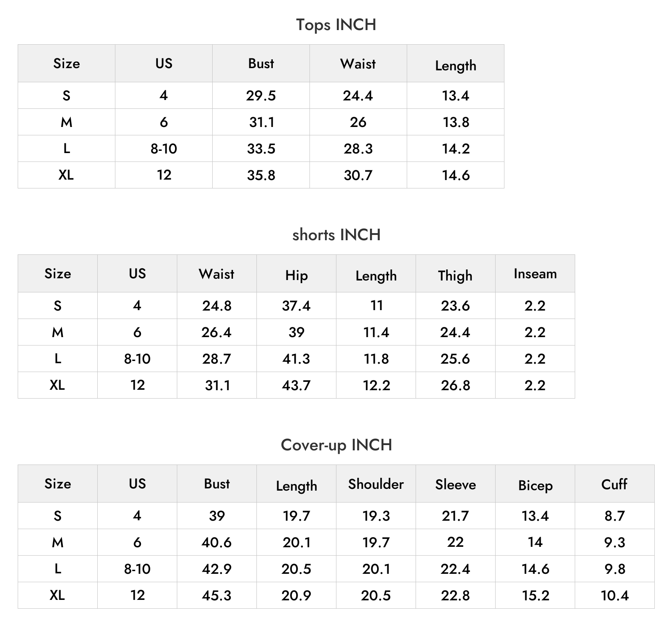Select the Cover-up bust value 40.6
672x626 pixels.
click(217, 542)
